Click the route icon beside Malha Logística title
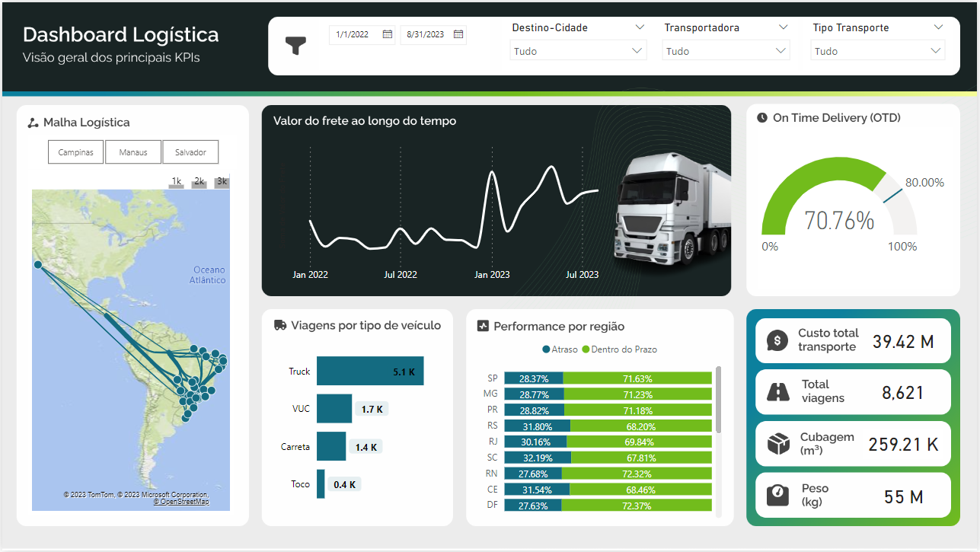This screenshot has width=980, height=552. click(x=34, y=123)
